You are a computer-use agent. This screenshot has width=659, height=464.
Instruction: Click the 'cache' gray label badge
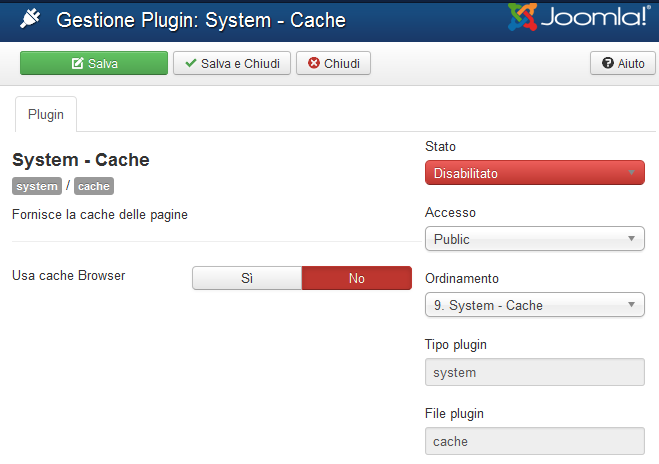[x=94, y=186]
